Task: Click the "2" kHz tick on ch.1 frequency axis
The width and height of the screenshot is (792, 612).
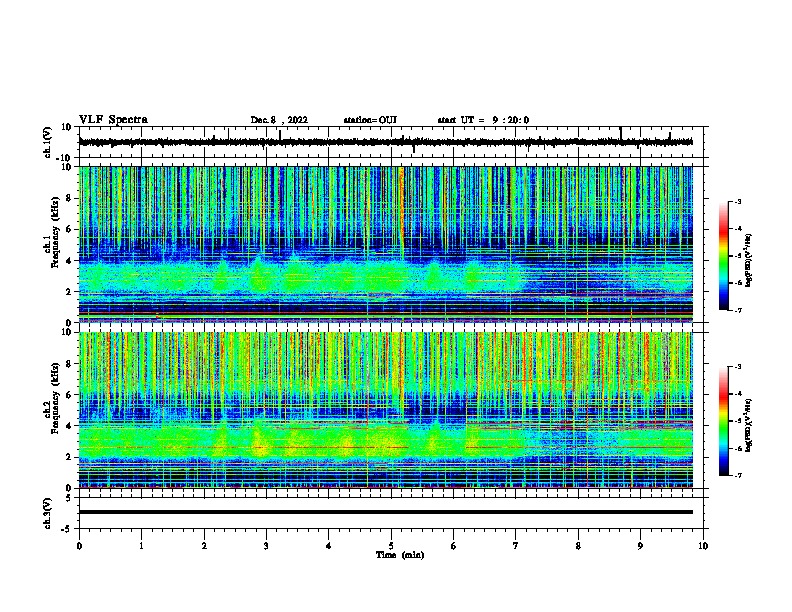Action: click(x=70, y=292)
